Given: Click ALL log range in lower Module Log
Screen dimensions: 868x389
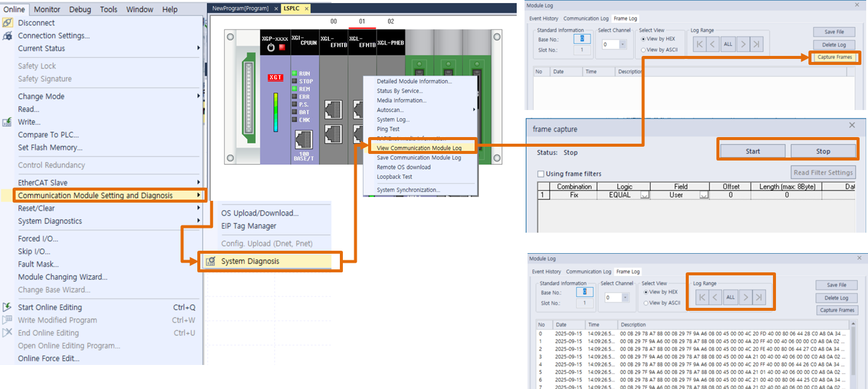Looking at the screenshot, I should coord(730,297).
